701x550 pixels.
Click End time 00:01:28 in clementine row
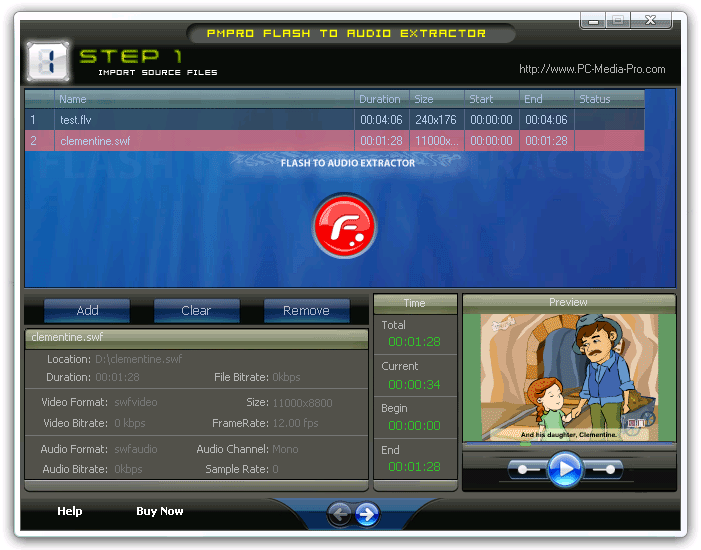(546, 141)
